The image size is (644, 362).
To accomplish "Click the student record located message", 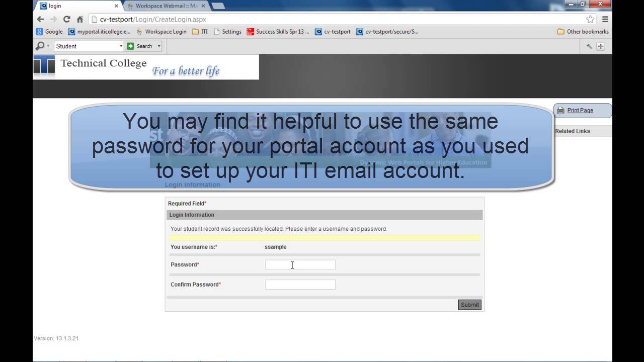I will (279, 229).
